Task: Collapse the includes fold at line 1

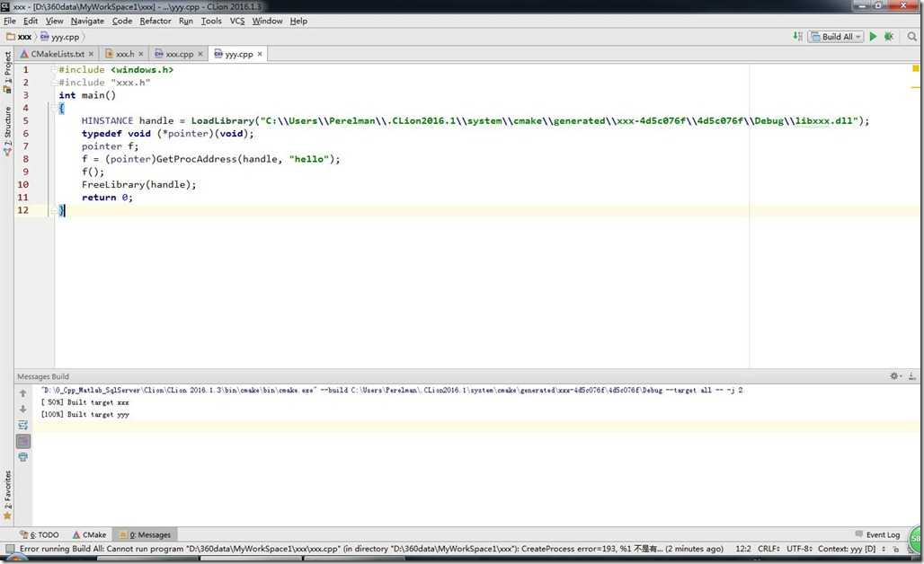Action: tap(54, 69)
